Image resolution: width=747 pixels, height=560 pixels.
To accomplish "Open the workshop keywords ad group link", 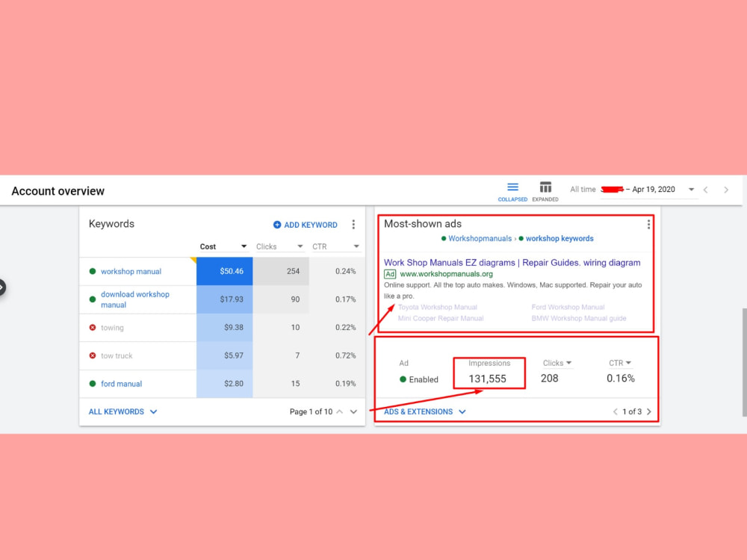I will click(x=560, y=239).
